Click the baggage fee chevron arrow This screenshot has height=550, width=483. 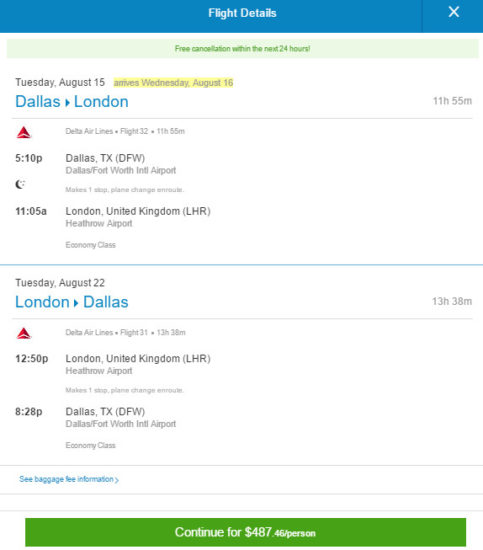tap(117, 480)
